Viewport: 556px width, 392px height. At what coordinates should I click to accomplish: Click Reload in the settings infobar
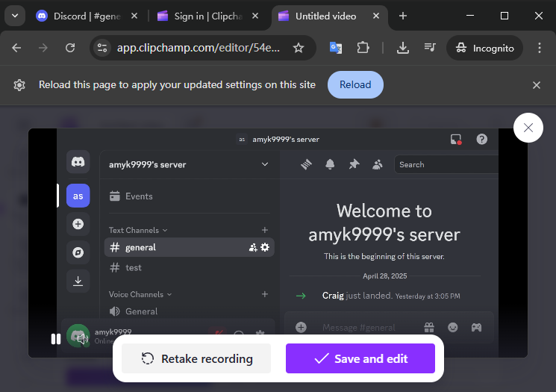pos(355,85)
